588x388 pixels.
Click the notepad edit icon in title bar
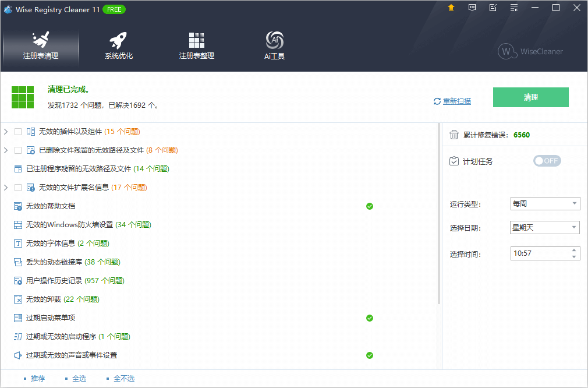[493, 8]
